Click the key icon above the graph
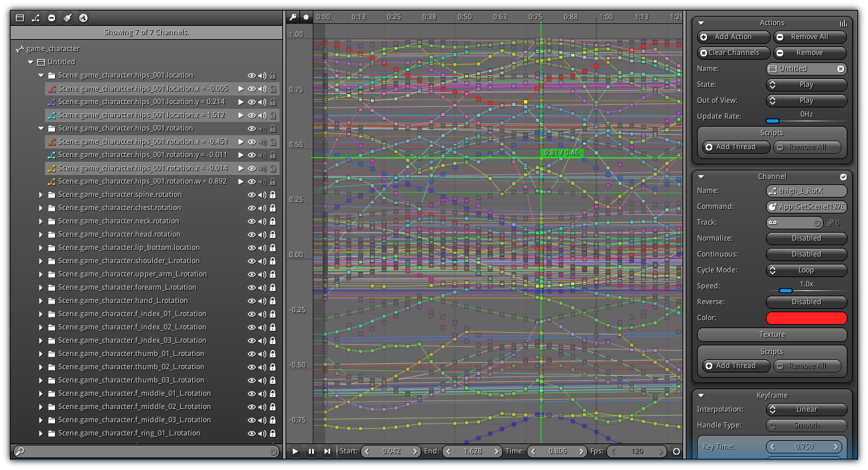 tap(294, 17)
